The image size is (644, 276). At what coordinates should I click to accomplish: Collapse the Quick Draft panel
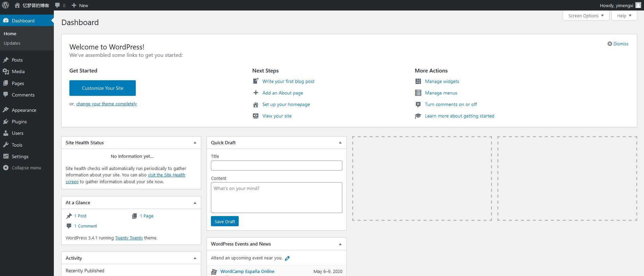340,143
